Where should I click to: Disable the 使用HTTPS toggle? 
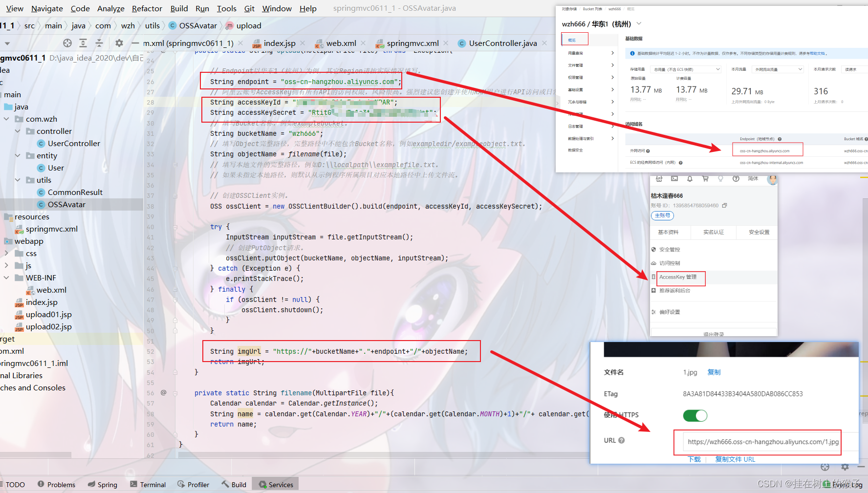coord(694,415)
